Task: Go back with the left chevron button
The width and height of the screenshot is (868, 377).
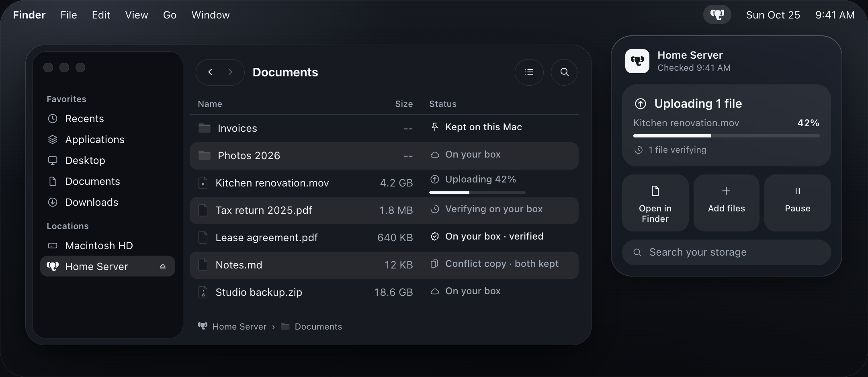Action: 210,72
